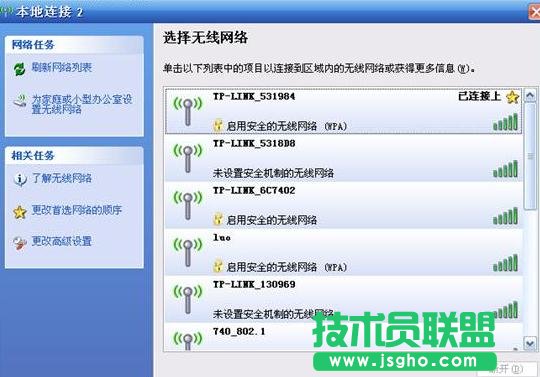Image resolution: width=540 pixels, height=377 pixels.
Task: Click the green refresh network list icon
Action: (x=20, y=69)
